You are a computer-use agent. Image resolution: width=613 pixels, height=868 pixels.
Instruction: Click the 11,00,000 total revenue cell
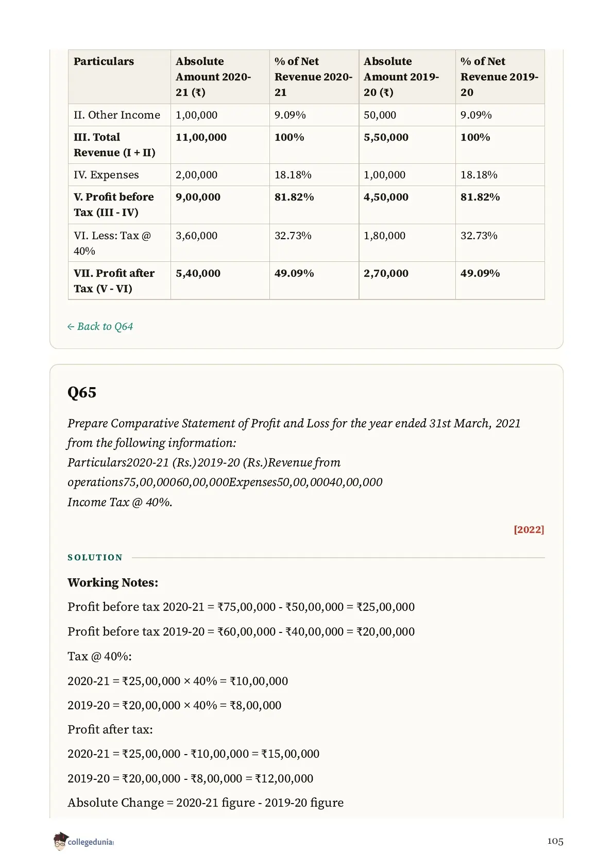coord(201,137)
